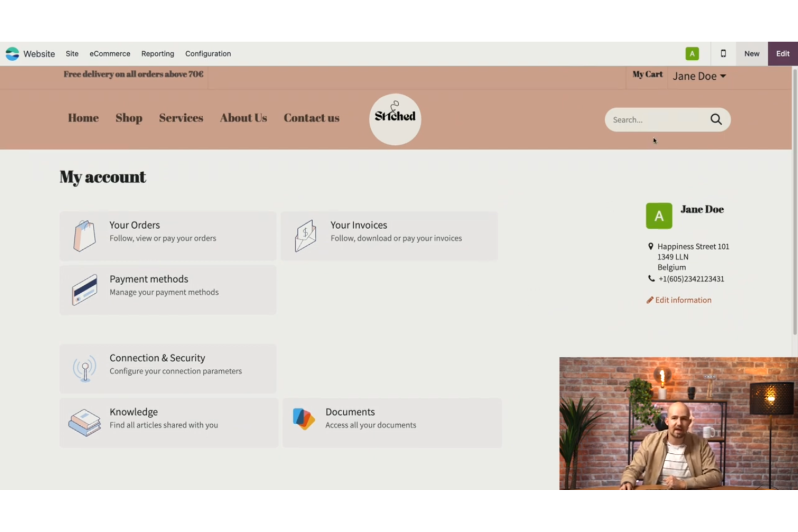Open the Shop navigation link

129,118
